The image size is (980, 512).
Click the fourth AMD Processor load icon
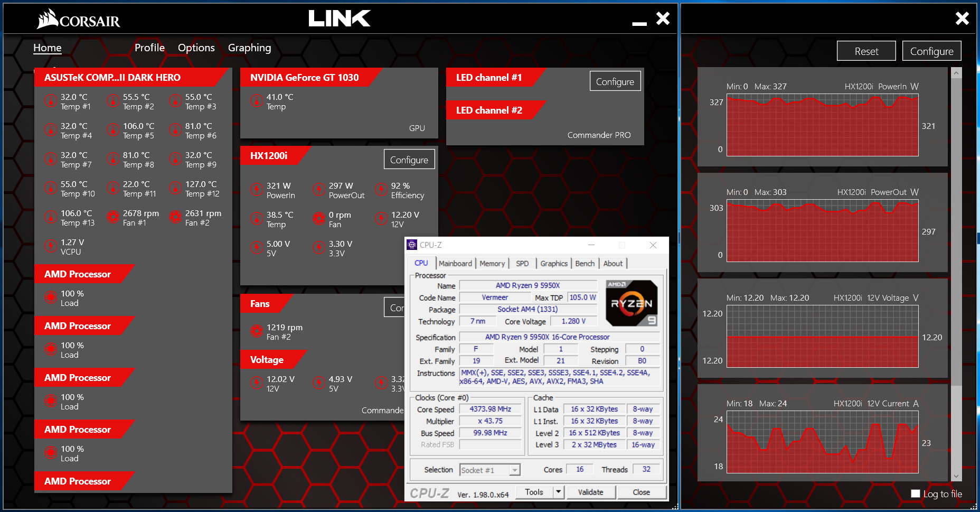tap(51, 452)
